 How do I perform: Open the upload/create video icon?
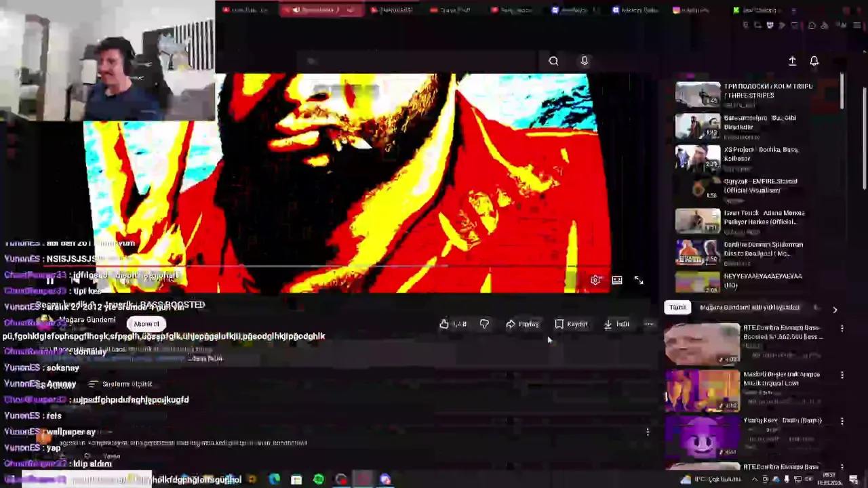coord(792,61)
